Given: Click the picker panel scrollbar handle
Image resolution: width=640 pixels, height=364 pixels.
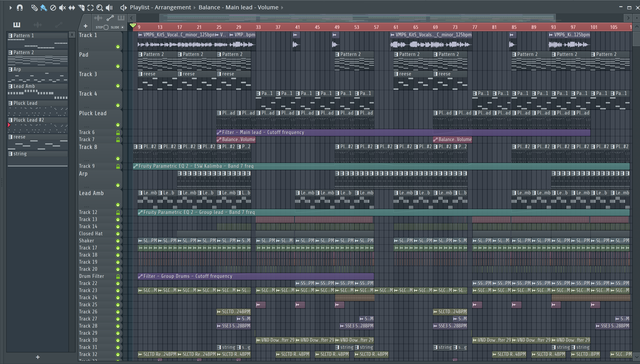Looking at the screenshot, I should pos(72,34).
